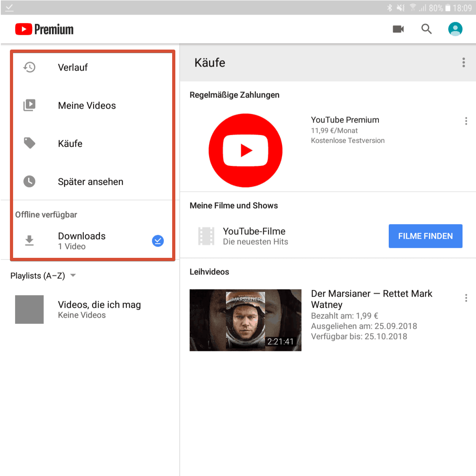
Task: Tap the large red YouTube logo
Action: (x=246, y=150)
